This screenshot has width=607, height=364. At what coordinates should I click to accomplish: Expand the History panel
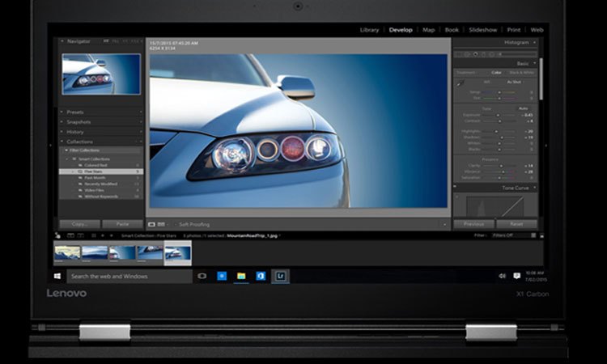[x=101, y=132]
